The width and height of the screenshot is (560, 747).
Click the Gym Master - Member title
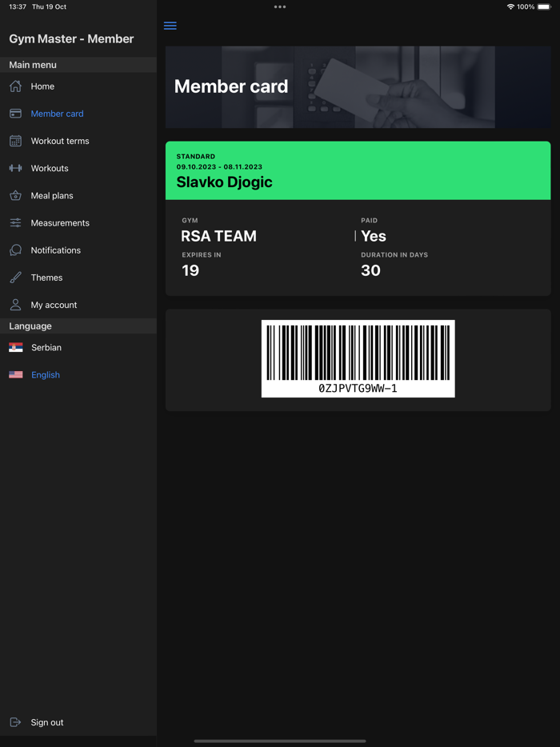pyautogui.click(x=71, y=39)
